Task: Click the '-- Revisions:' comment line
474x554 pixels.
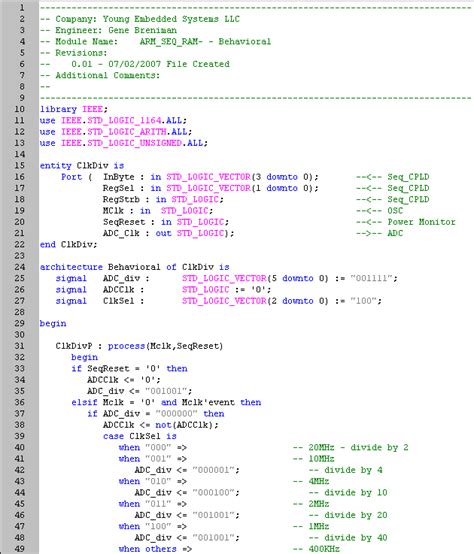Action: 73,53
